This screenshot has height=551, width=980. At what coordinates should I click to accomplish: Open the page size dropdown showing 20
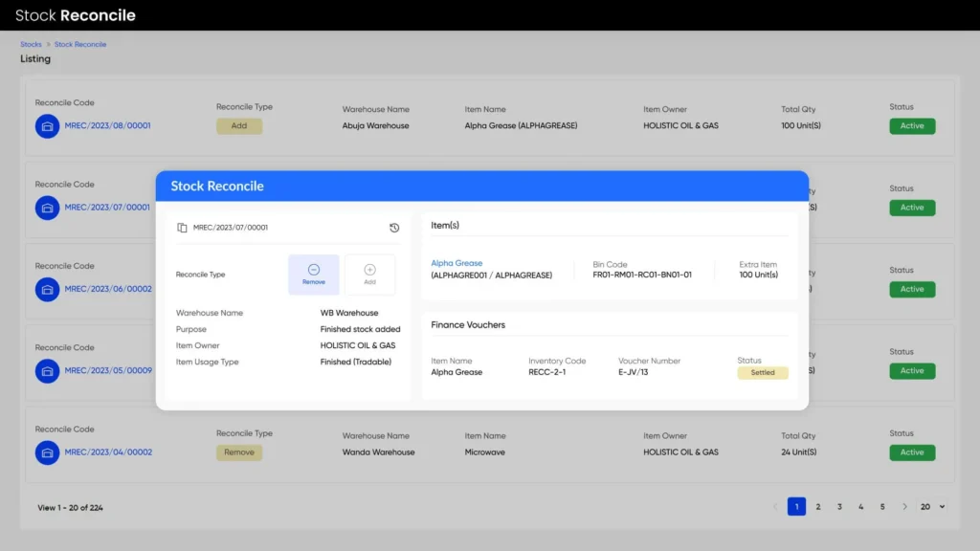[x=931, y=507]
